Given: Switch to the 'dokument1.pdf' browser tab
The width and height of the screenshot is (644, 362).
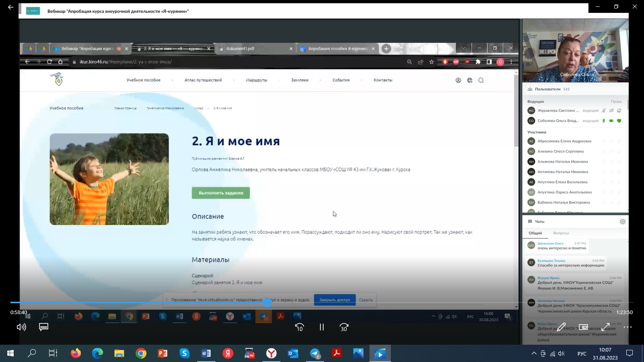Looking at the screenshot, I should click(x=256, y=48).
